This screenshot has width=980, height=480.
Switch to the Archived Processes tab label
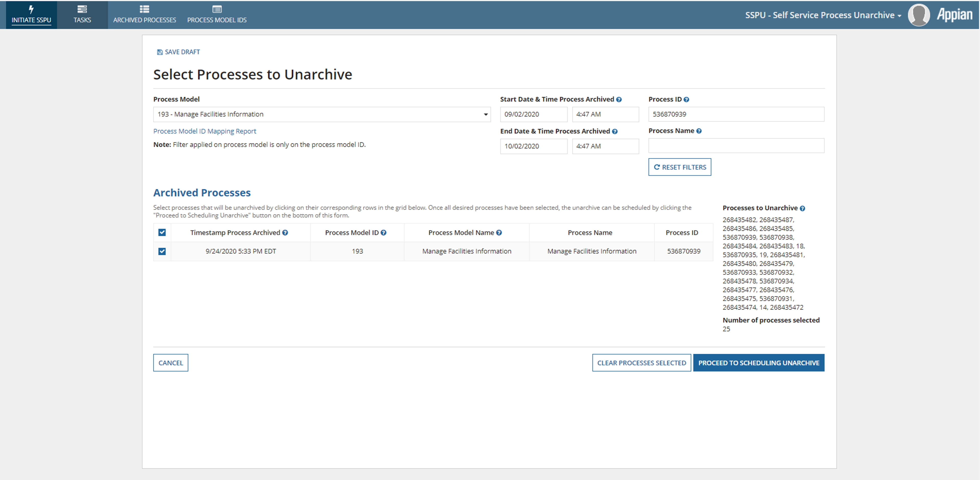click(x=144, y=20)
